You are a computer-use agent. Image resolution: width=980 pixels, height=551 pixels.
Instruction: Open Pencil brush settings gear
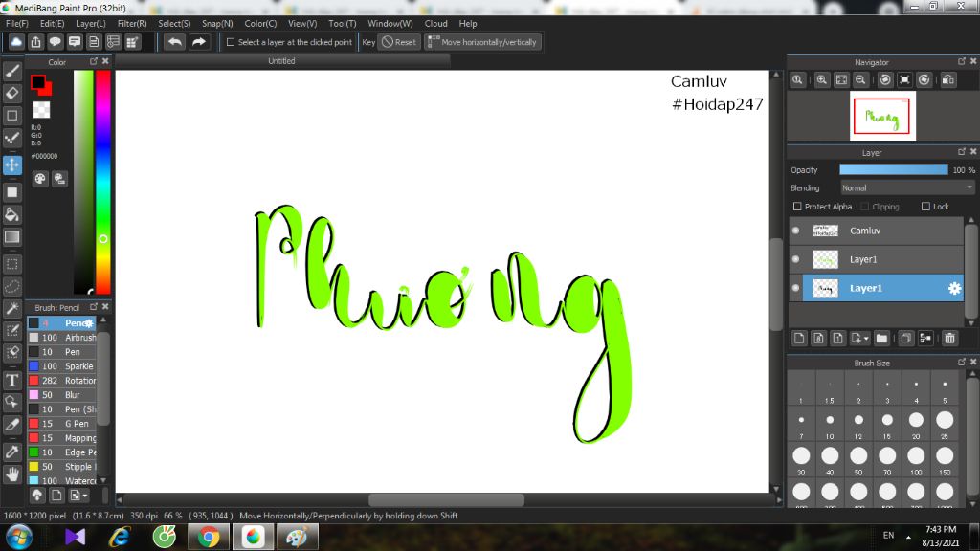89,323
